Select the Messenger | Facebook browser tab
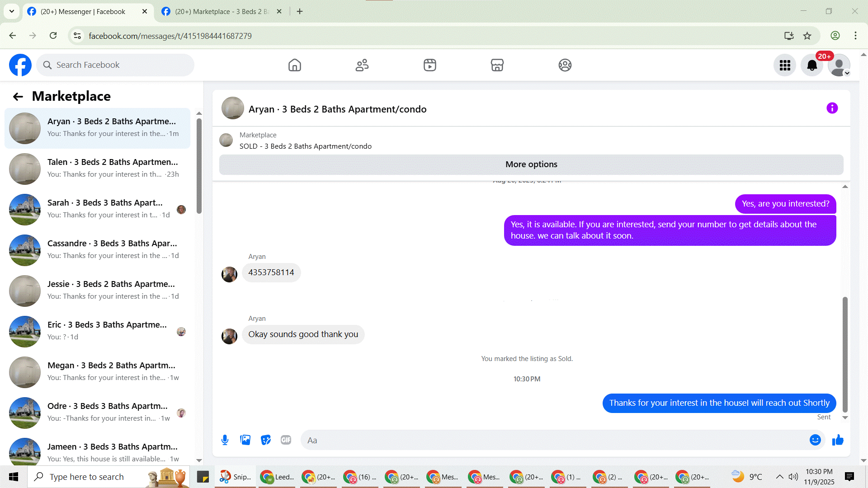Viewport: 868px width, 488px height. pyautogui.click(x=83, y=12)
